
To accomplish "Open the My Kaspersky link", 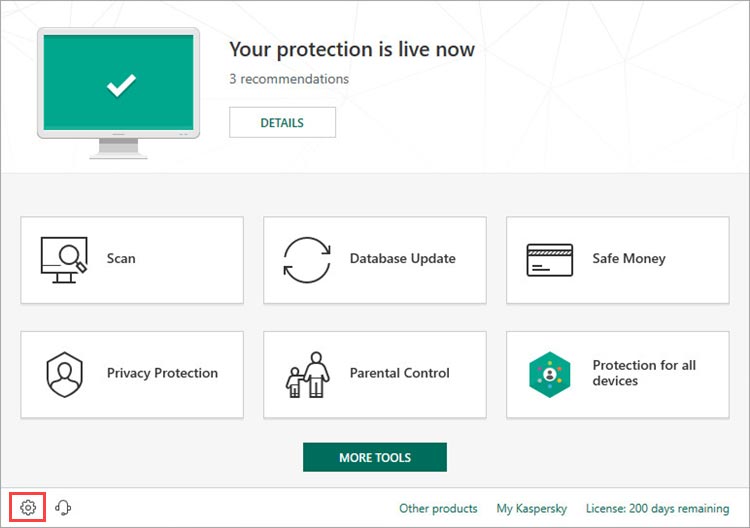I will [x=531, y=508].
